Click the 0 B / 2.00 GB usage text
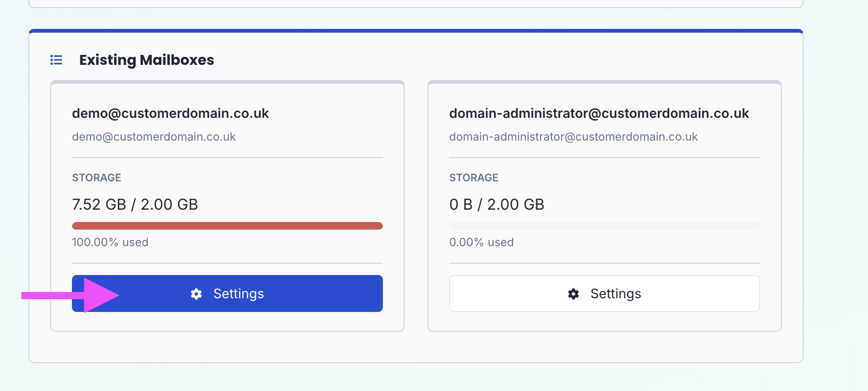 496,204
